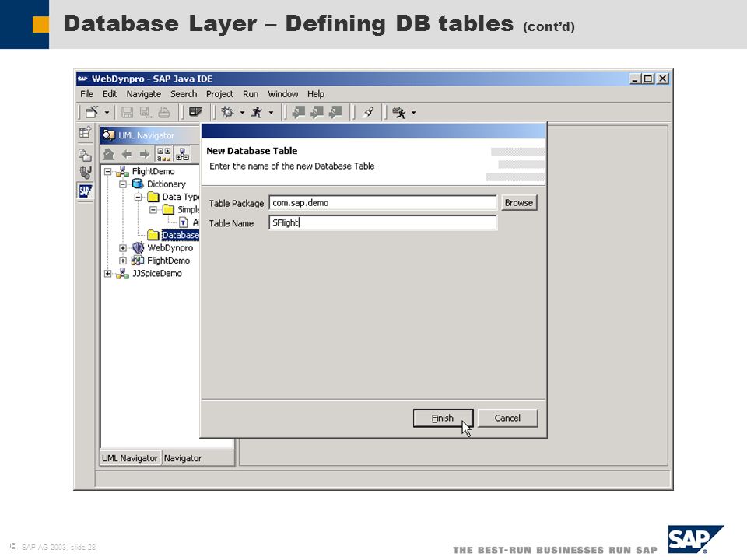Open the Run menu
Image resolution: width=747 pixels, height=560 pixels.
(251, 94)
